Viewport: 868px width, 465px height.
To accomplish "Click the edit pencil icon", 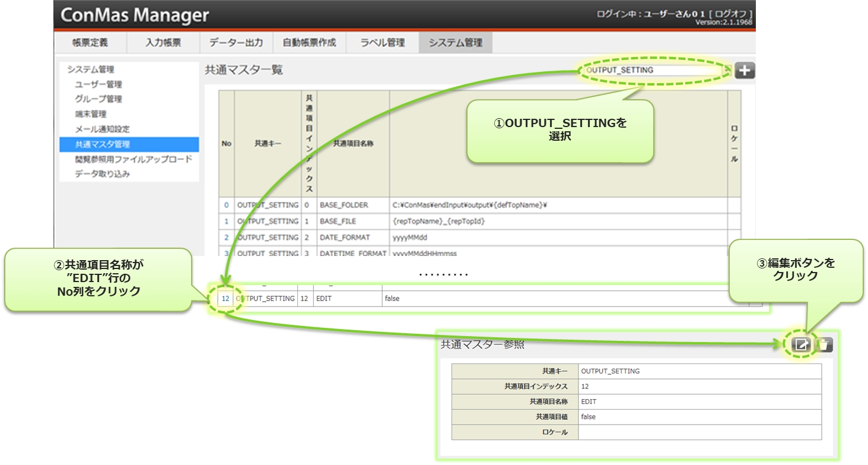I will pos(800,344).
